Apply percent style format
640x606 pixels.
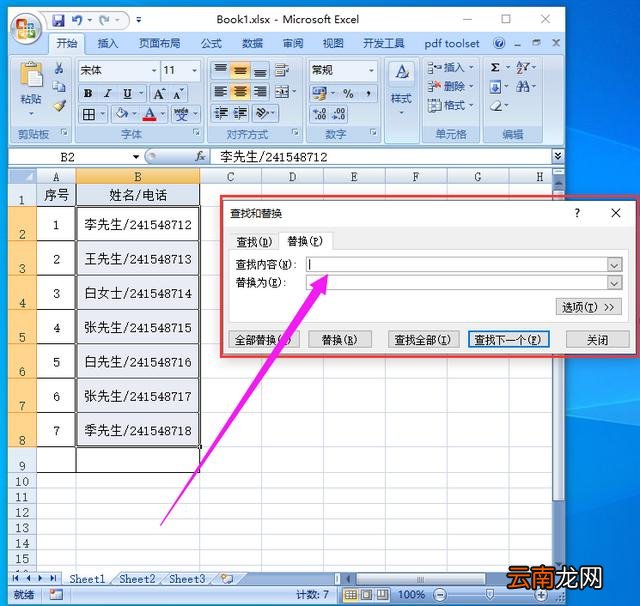click(x=348, y=94)
